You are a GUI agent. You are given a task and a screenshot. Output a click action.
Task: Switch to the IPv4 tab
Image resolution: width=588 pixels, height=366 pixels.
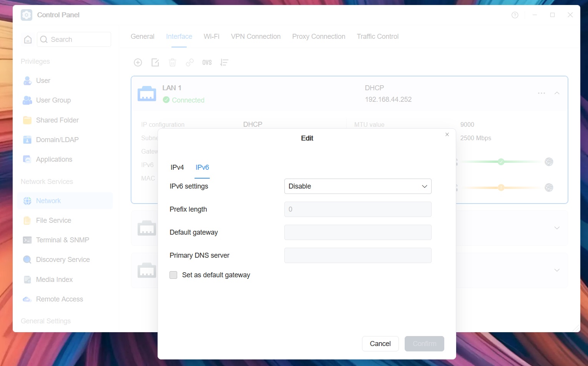click(177, 167)
